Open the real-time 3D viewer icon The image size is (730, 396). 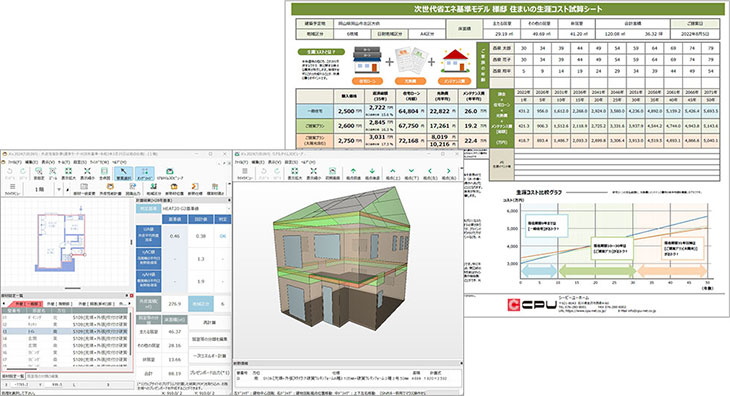169,174
